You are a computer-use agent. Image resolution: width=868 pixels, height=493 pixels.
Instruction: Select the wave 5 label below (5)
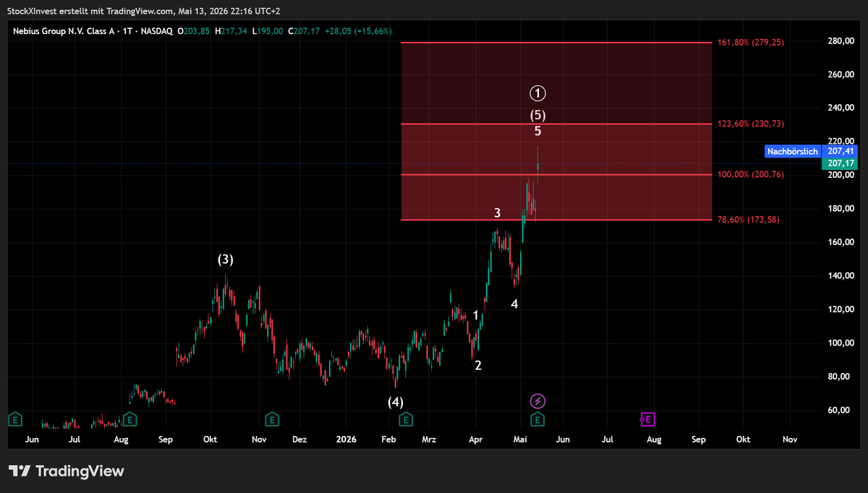coord(537,132)
